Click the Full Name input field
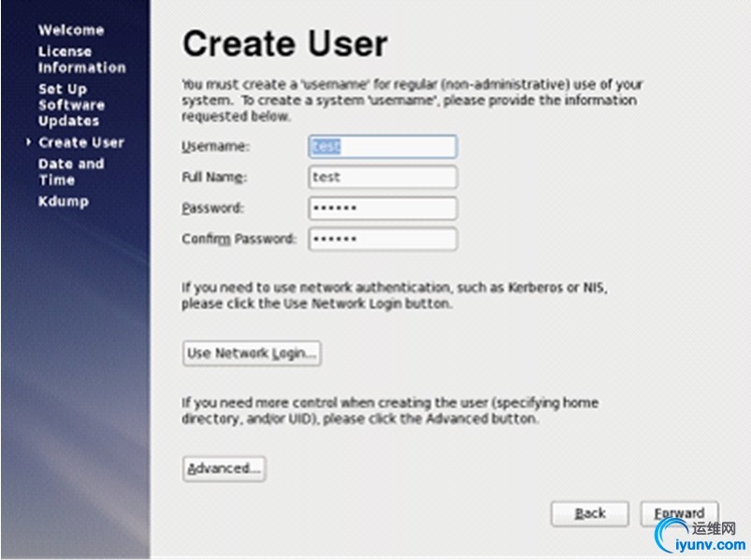This screenshot has height=560, width=751. (x=383, y=177)
